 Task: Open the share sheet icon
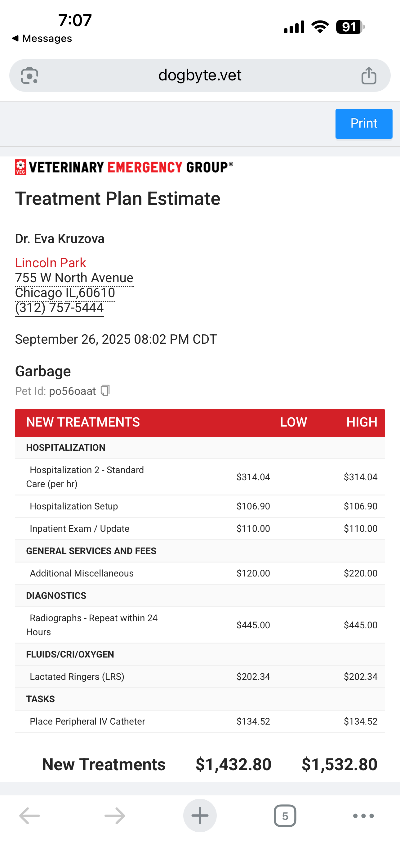click(369, 75)
